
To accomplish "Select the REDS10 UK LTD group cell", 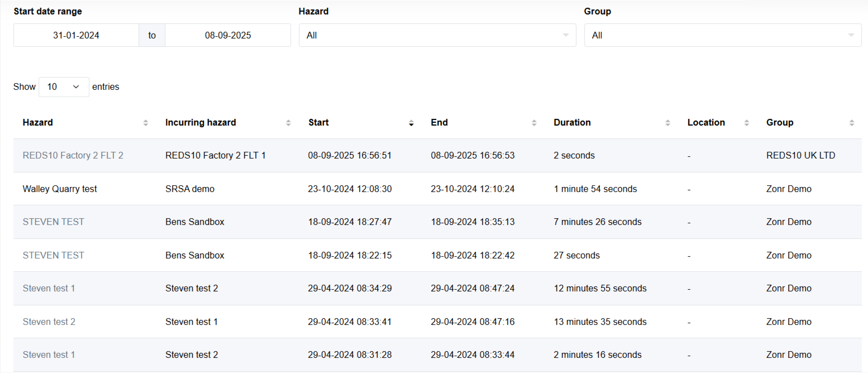I will click(801, 155).
